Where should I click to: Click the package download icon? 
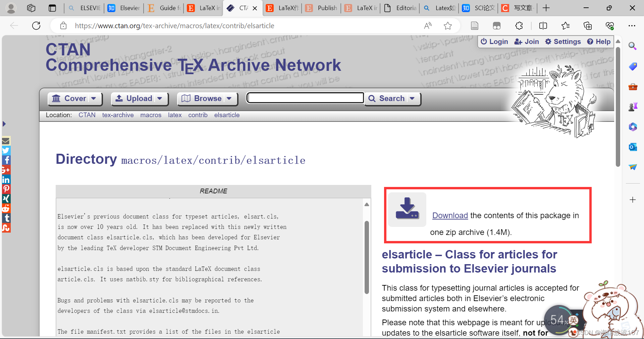point(407,209)
